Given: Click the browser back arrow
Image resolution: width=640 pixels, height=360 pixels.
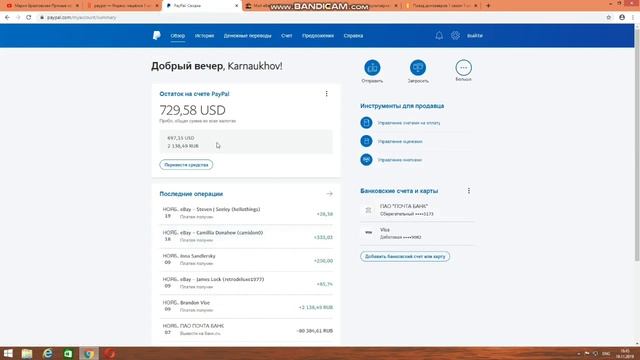Looking at the screenshot, I should pyautogui.click(x=7, y=18).
